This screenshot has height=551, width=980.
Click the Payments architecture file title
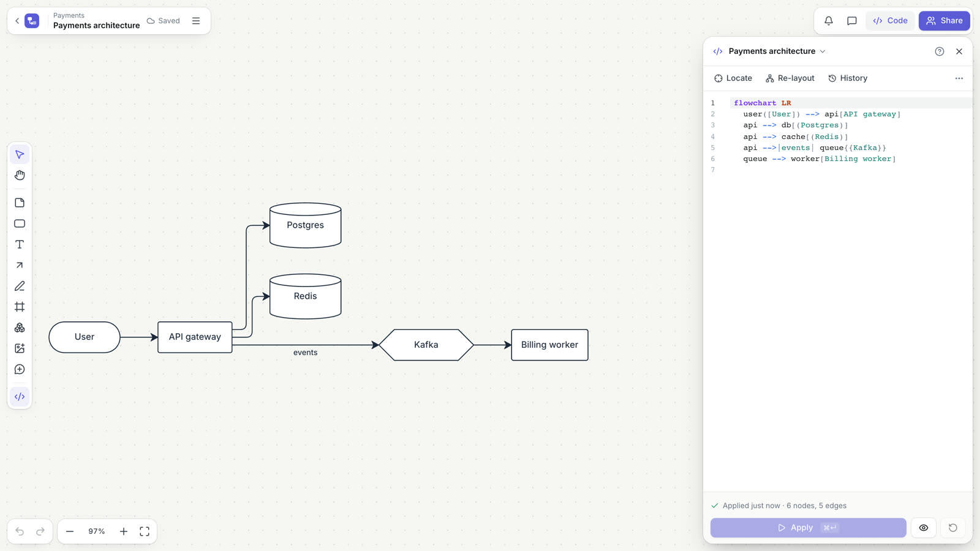coord(97,26)
